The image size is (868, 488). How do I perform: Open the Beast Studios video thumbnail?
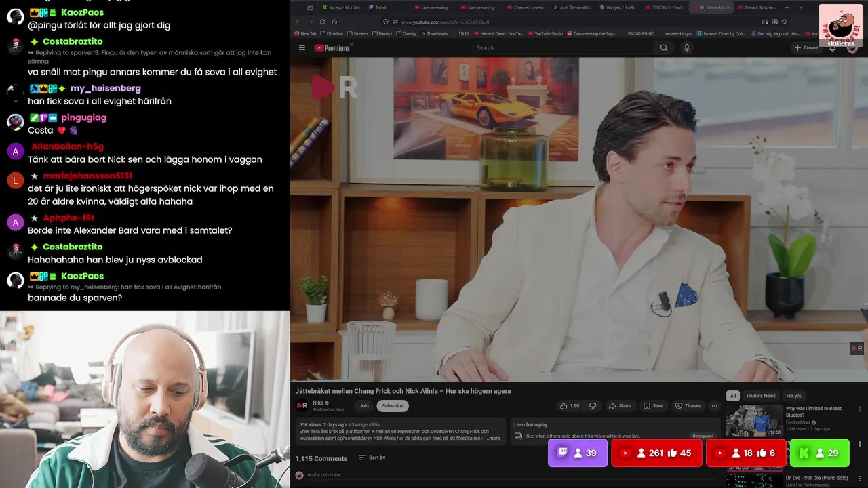pyautogui.click(x=754, y=420)
